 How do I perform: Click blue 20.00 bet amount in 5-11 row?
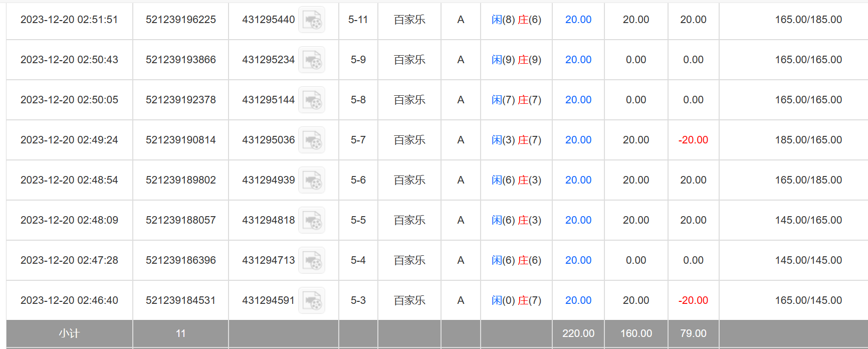[x=578, y=20]
